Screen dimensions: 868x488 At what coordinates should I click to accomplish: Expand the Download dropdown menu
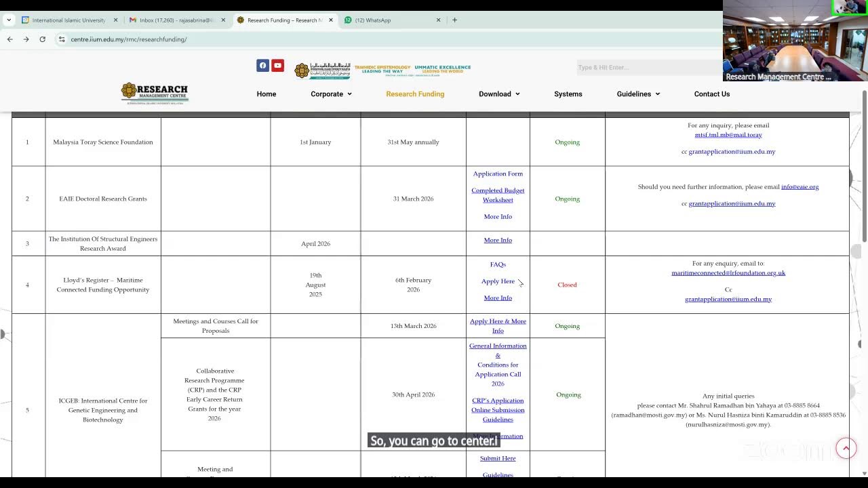click(x=499, y=94)
